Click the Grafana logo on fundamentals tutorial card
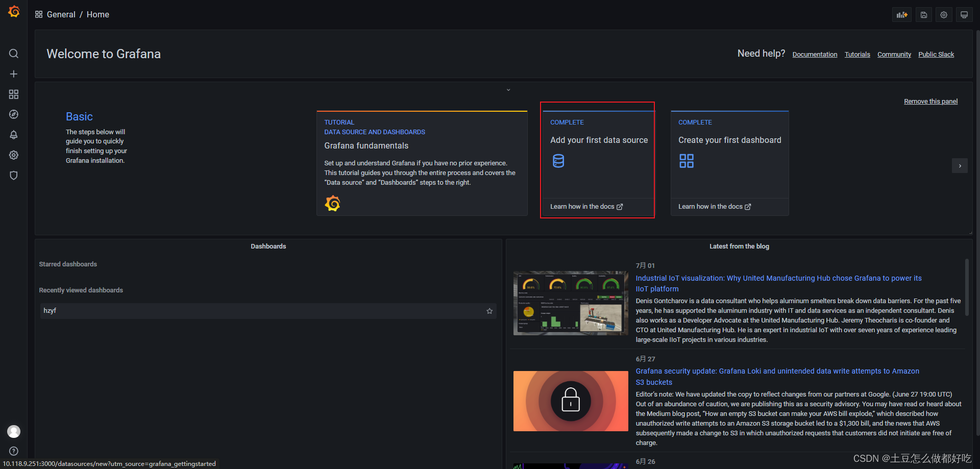Viewport: 980px width, 469px height. [332, 203]
